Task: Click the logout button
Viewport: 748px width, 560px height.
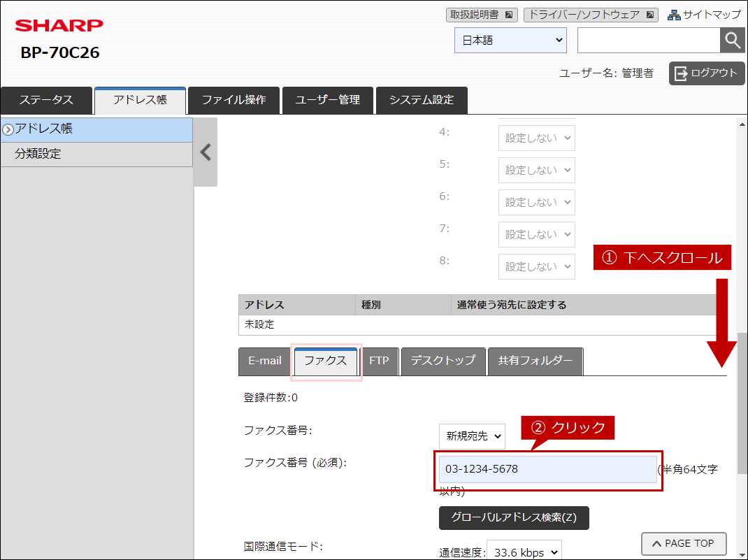Action: [x=707, y=73]
